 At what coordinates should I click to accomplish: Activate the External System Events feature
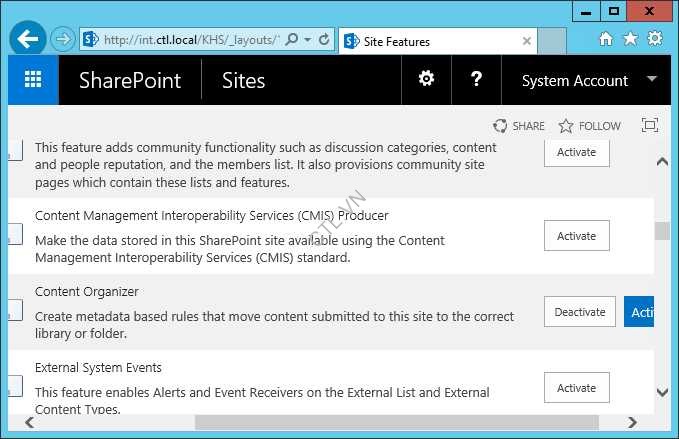point(576,388)
